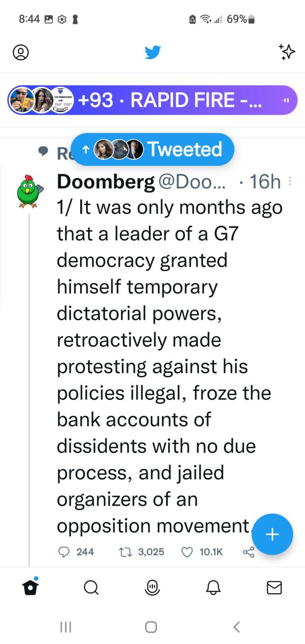
Task: Click the Doomberg display name
Action: point(105,182)
